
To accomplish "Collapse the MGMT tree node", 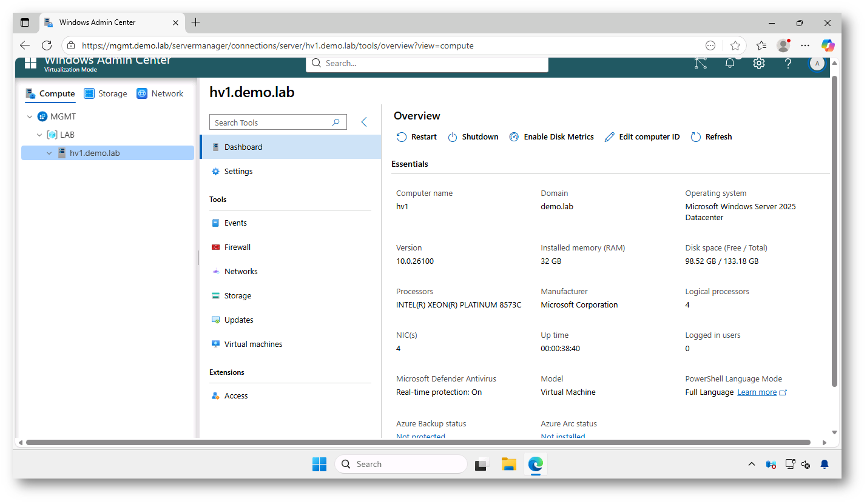I will [29, 116].
